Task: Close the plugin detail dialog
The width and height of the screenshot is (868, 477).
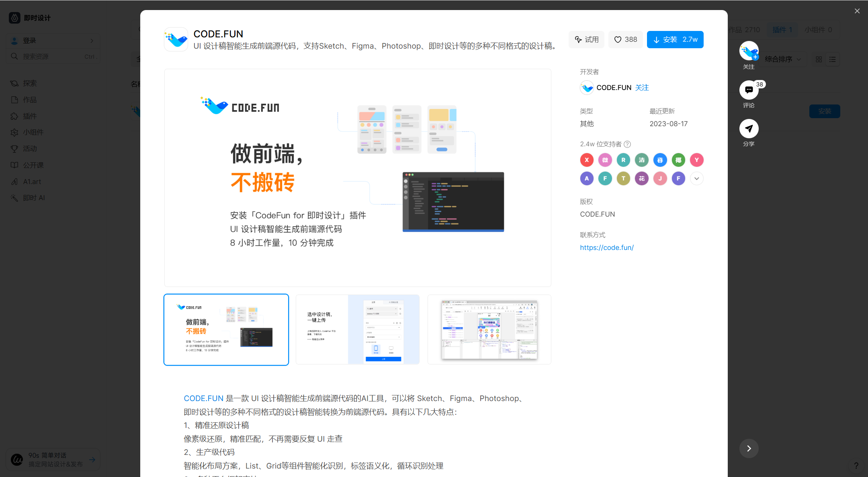Action: click(857, 11)
